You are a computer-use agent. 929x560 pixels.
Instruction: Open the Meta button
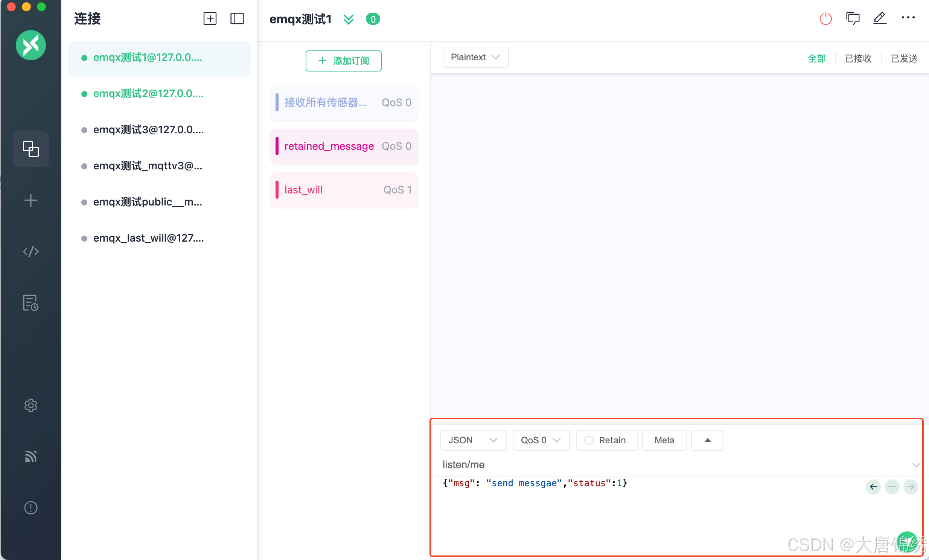pyautogui.click(x=664, y=440)
